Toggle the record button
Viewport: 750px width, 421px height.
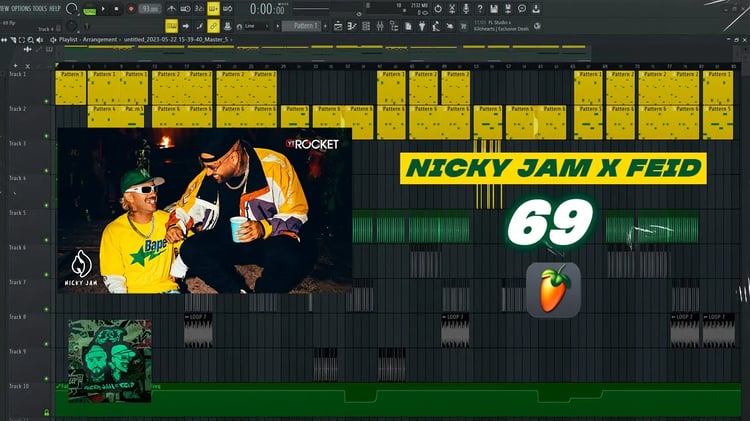tap(131, 9)
